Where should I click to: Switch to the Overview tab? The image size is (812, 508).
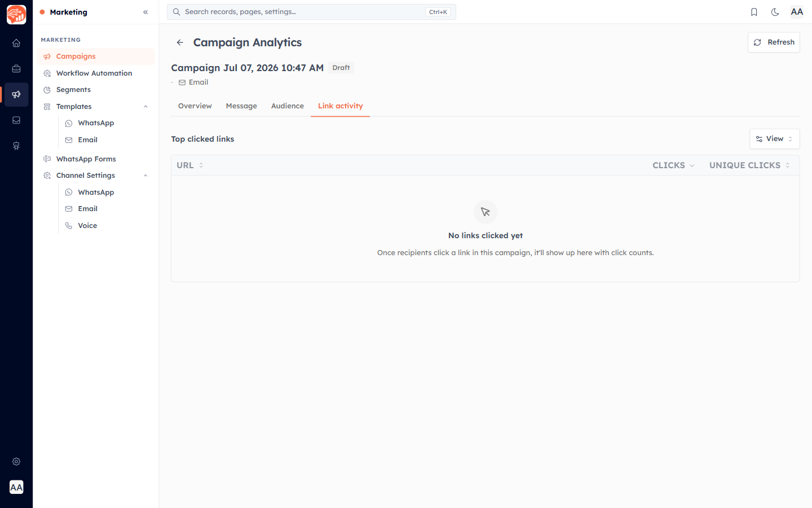pyautogui.click(x=195, y=106)
